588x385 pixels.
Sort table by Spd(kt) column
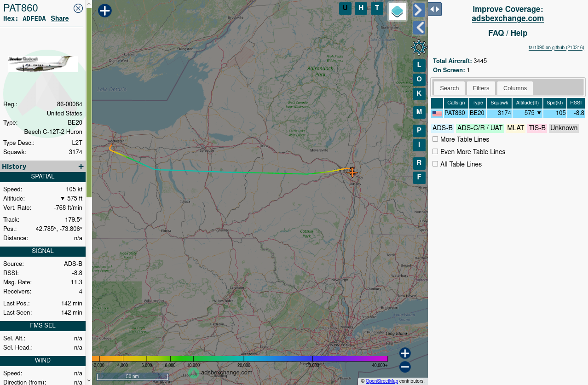point(554,103)
